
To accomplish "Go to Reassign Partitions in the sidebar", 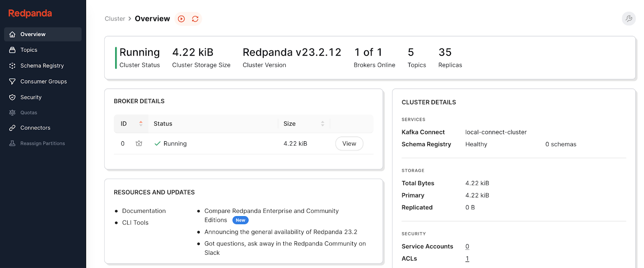I will click(43, 143).
